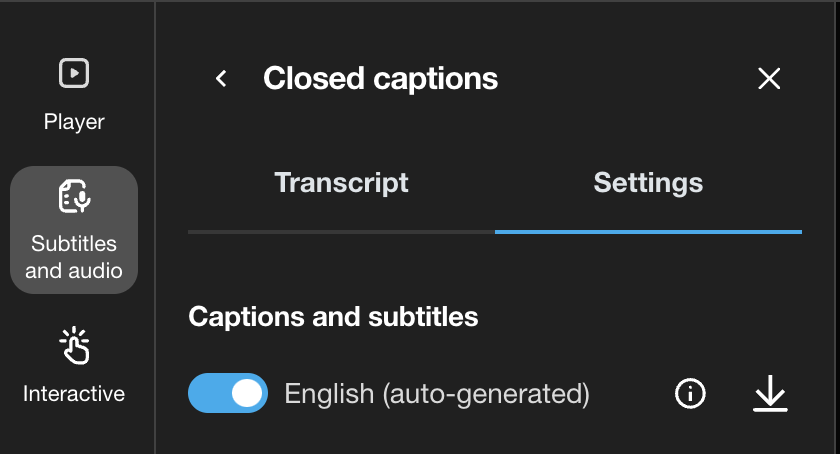Click the Player text label
The image size is (840, 454).
click(74, 122)
